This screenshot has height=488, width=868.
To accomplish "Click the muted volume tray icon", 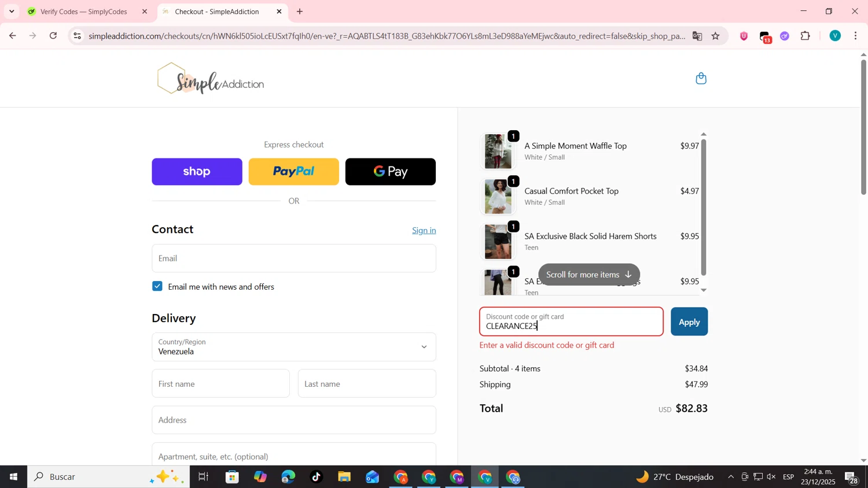I will (x=771, y=477).
